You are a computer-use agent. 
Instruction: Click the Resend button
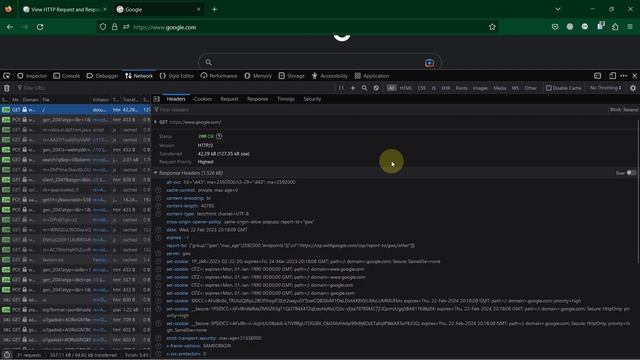coord(631,109)
